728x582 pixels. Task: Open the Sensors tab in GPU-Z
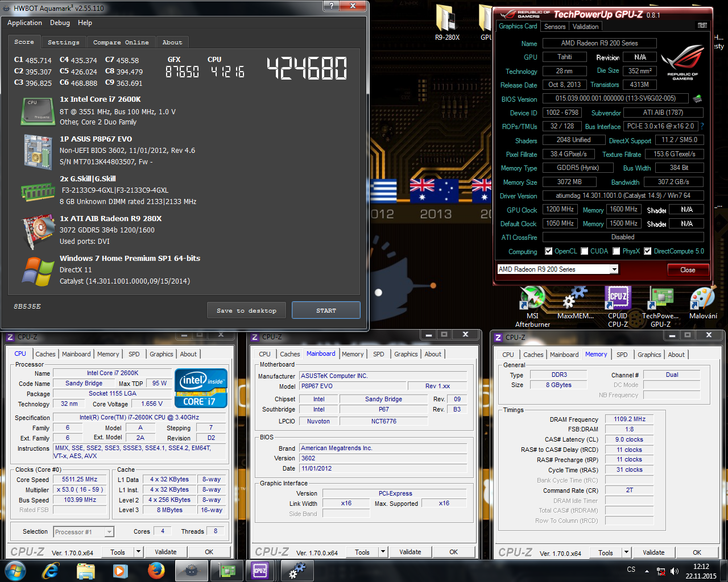(555, 27)
